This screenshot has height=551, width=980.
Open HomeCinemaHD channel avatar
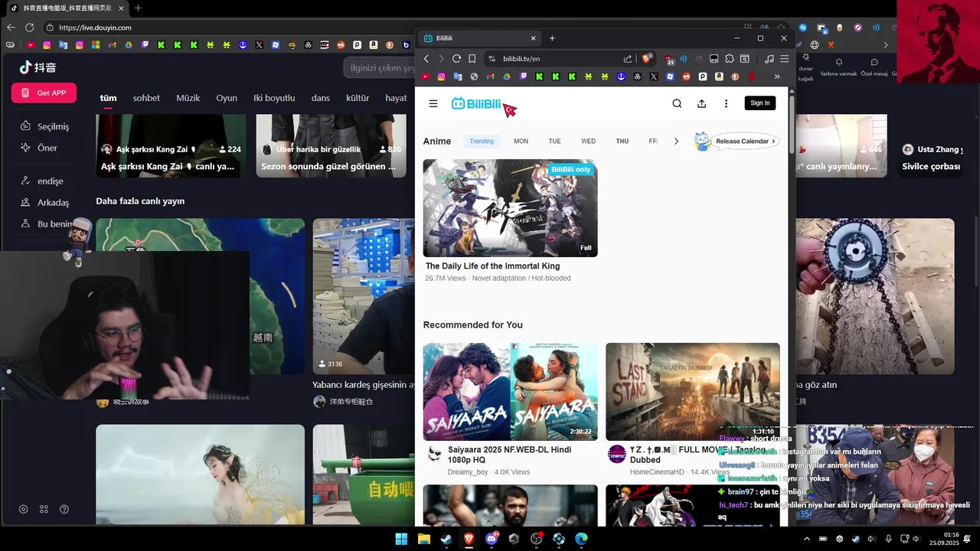click(x=617, y=455)
